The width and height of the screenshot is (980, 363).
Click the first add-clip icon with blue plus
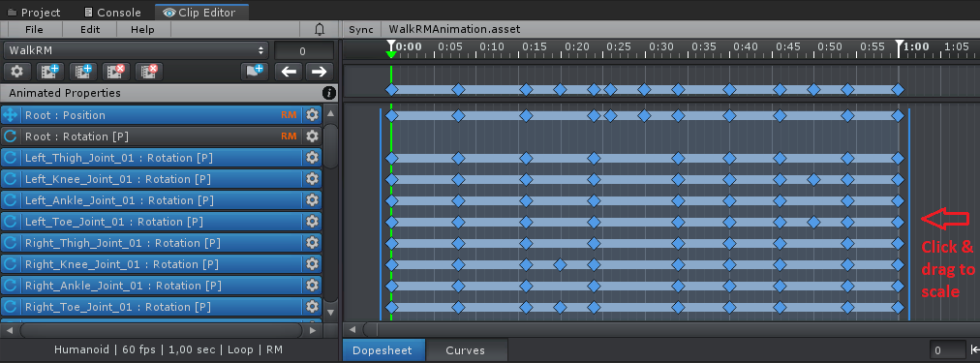point(50,72)
